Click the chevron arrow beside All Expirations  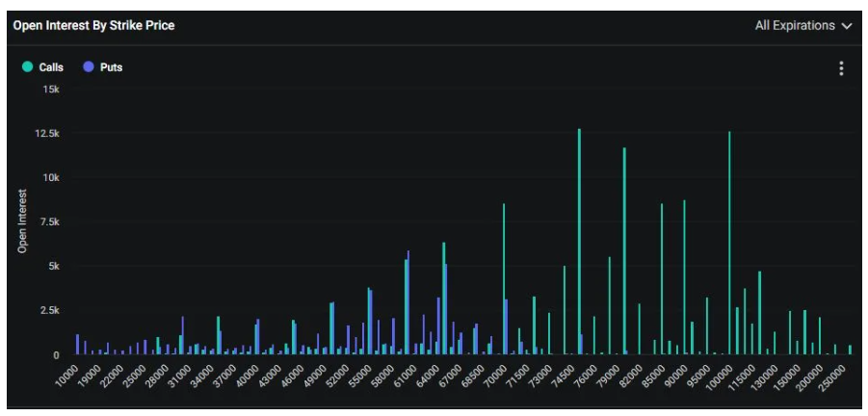[847, 26]
